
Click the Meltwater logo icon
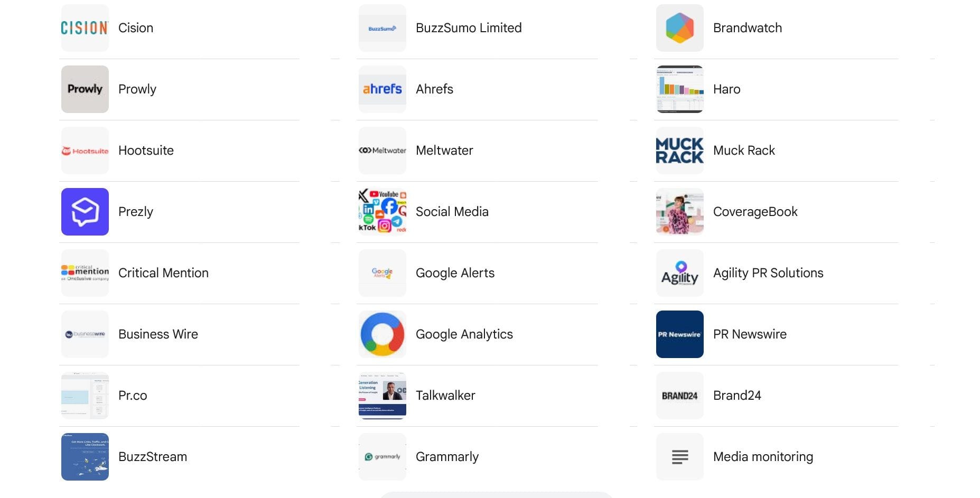382,151
